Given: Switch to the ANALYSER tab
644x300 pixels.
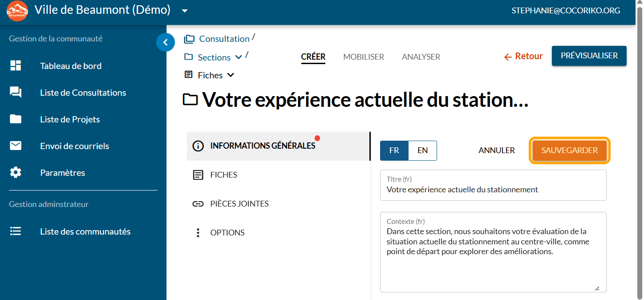Looking at the screenshot, I should point(421,57).
